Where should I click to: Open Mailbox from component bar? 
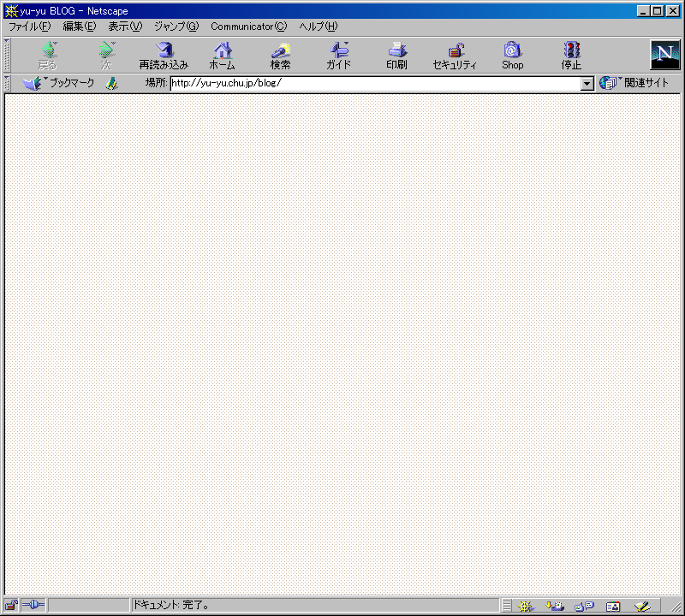click(x=555, y=606)
